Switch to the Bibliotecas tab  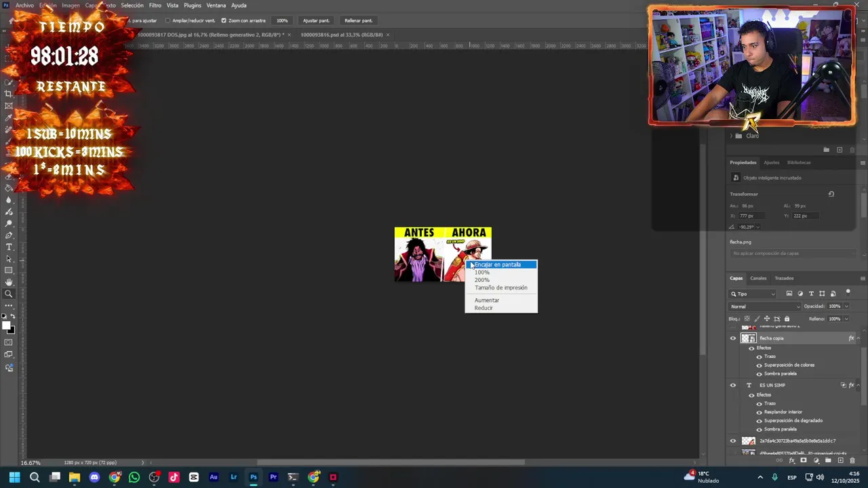(799, 162)
